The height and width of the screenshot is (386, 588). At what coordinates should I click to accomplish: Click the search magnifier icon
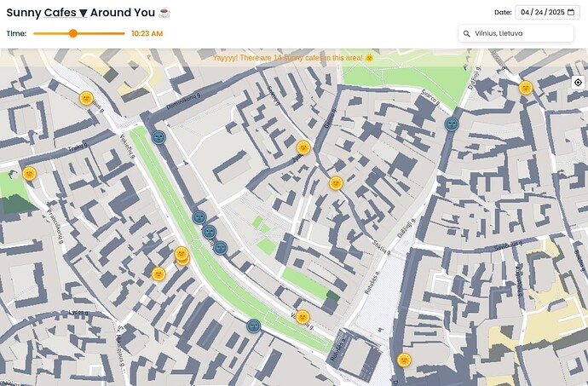point(466,34)
